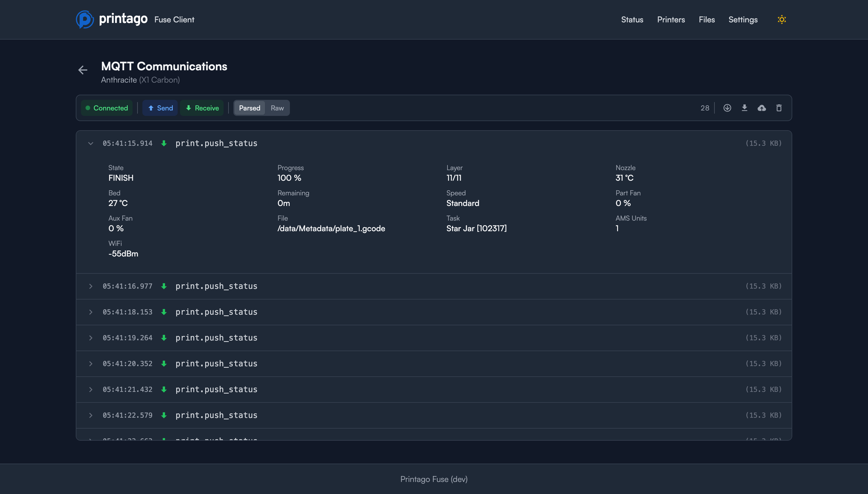Screen dimensions: 868x494
Task: Clear the message log with the trash icon
Action: click(779, 108)
